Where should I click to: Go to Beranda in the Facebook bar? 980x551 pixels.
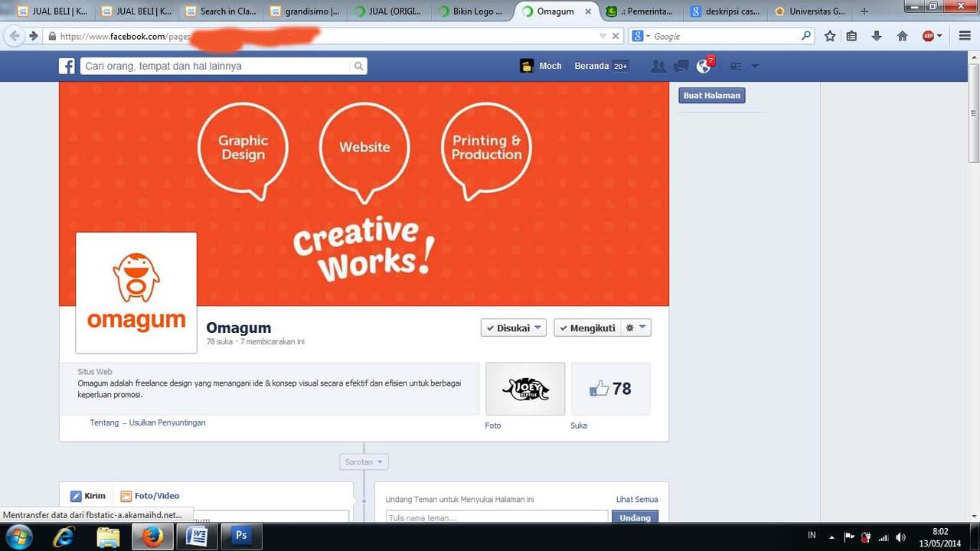(591, 66)
